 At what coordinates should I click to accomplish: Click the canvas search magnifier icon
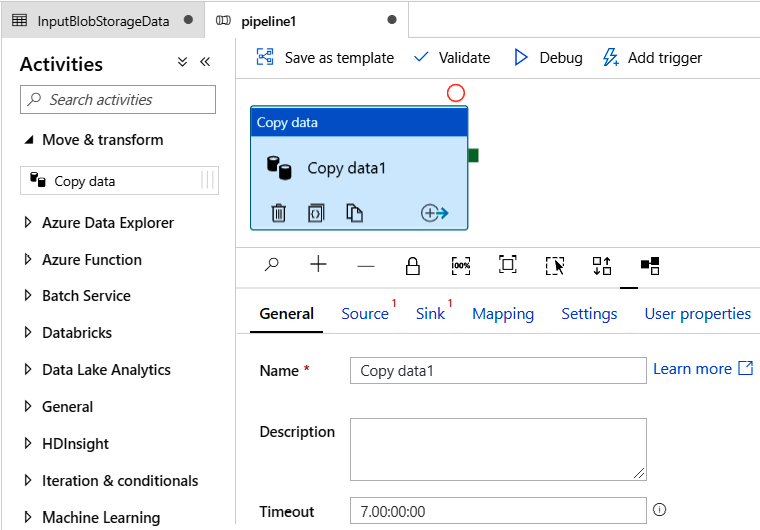click(x=271, y=265)
